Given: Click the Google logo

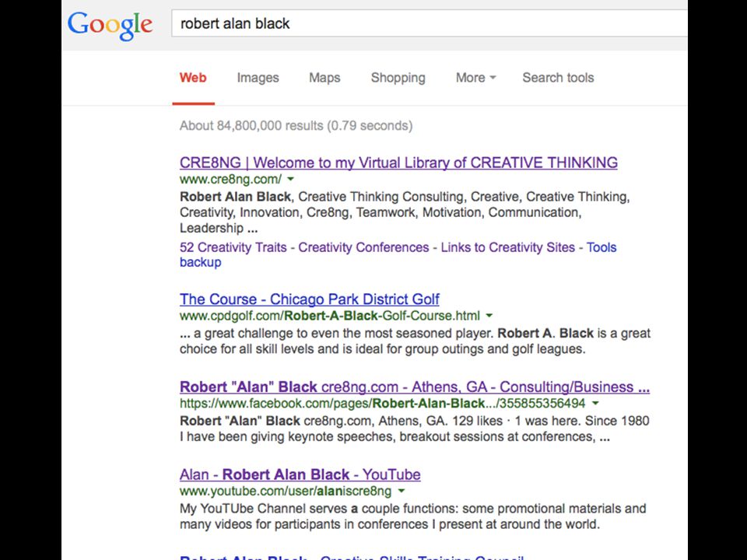Looking at the screenshot, I should (110, 26).
